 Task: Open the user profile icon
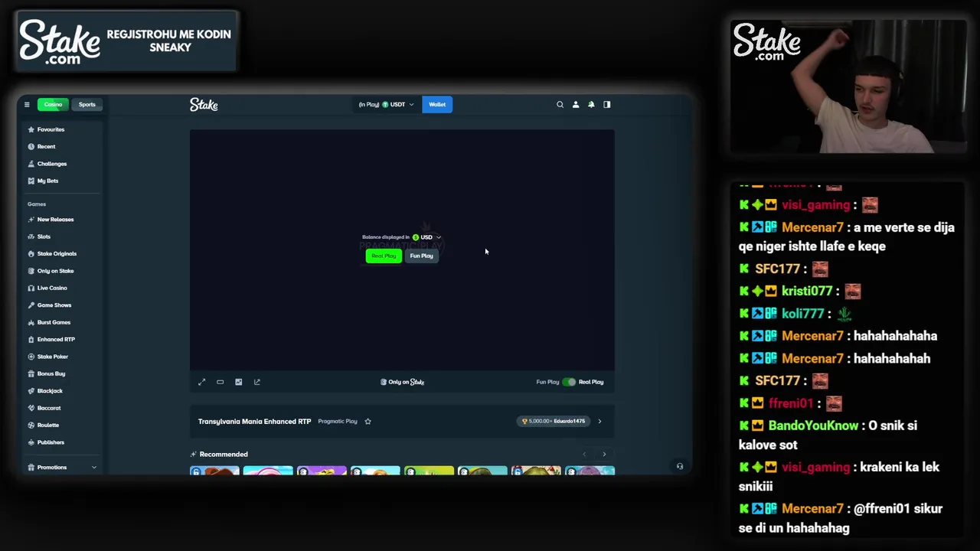pyautogui.click(x=576, y=105)
